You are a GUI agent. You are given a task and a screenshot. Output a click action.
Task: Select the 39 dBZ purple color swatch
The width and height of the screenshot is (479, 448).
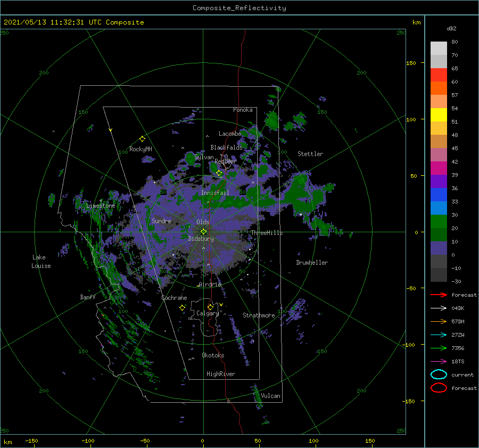[439, 181]
